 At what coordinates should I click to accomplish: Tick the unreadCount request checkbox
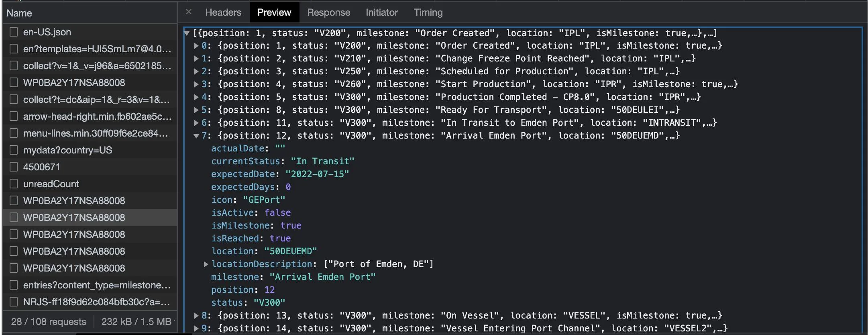click(x=14, y=184)
